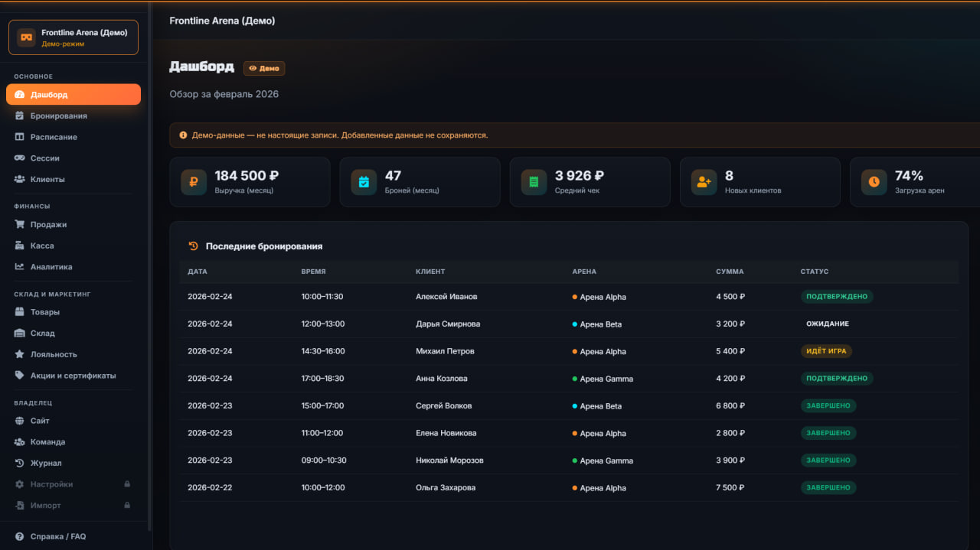
Task: Click the ИДЁТ ИГРА status badge
Action: 826,351
